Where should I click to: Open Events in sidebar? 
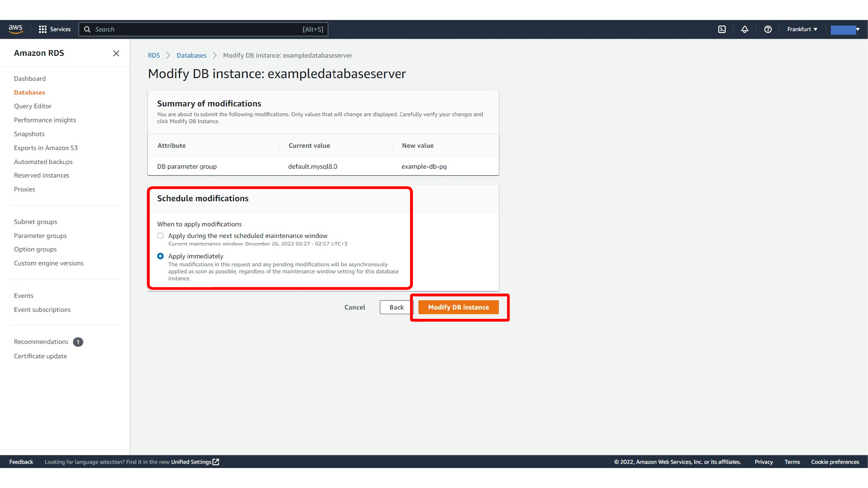click(x=23, y=296)
